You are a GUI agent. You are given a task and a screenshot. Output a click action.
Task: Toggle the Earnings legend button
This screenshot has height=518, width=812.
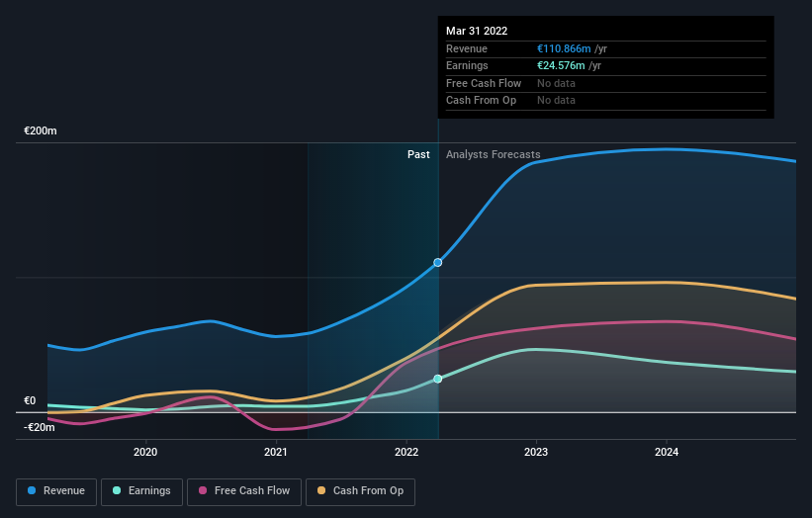tap(141, 491)
